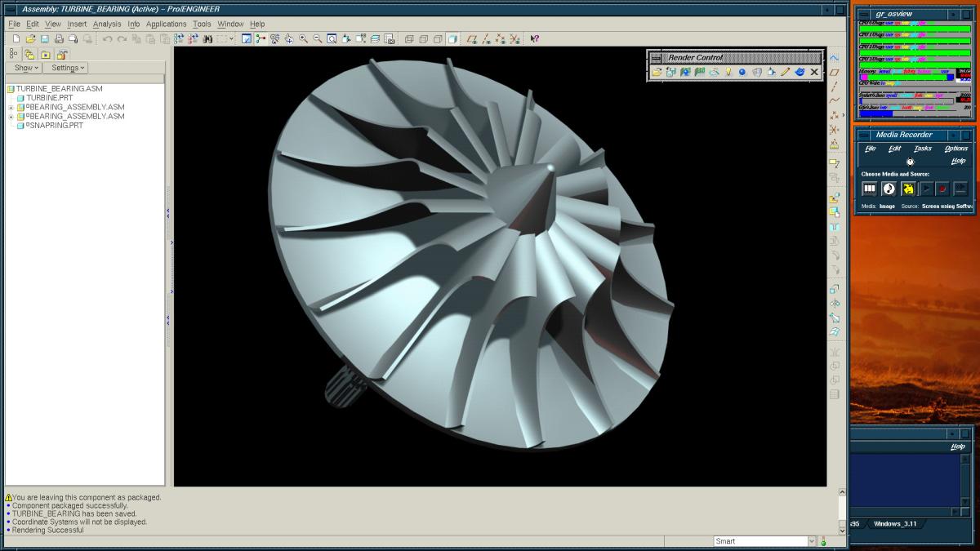
Task: Expand the first BEARING_ASSEMBLY.ASM tree node
Action: (11, 108)
